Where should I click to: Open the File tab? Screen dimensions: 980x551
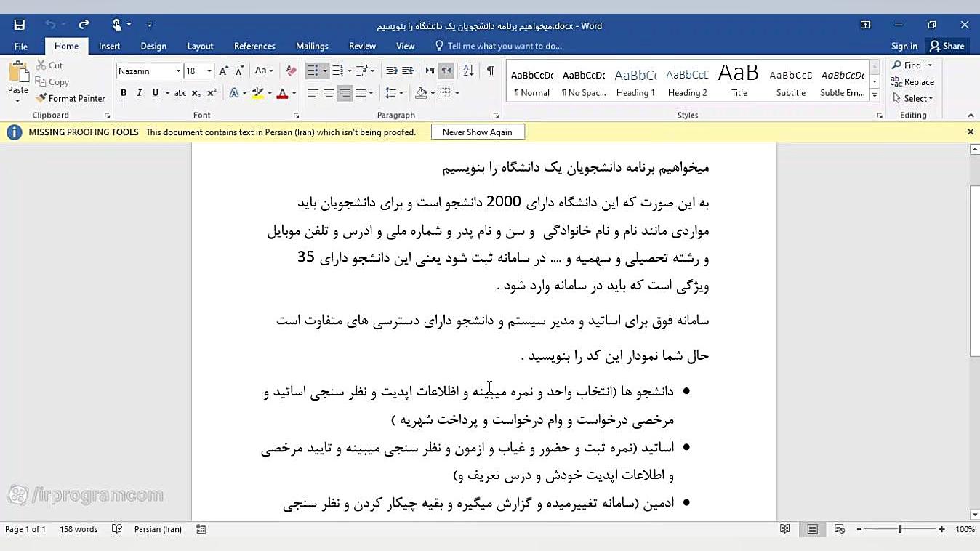21,46
